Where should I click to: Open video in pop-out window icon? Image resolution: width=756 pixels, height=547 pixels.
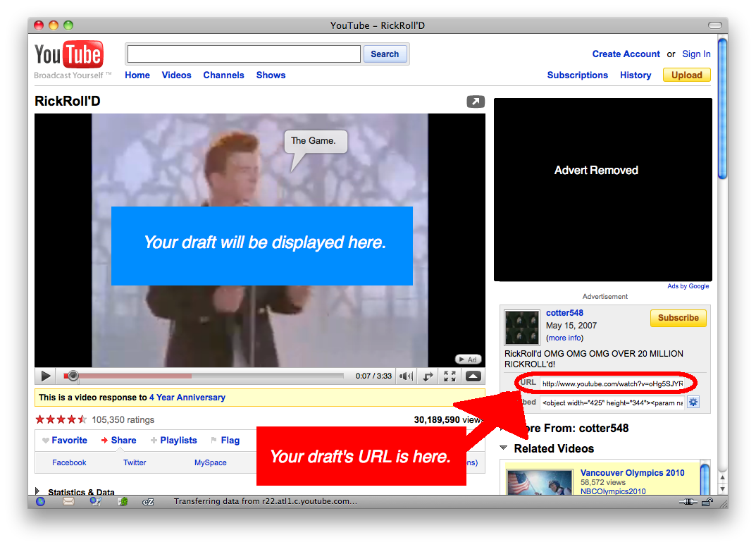(476, 102)
